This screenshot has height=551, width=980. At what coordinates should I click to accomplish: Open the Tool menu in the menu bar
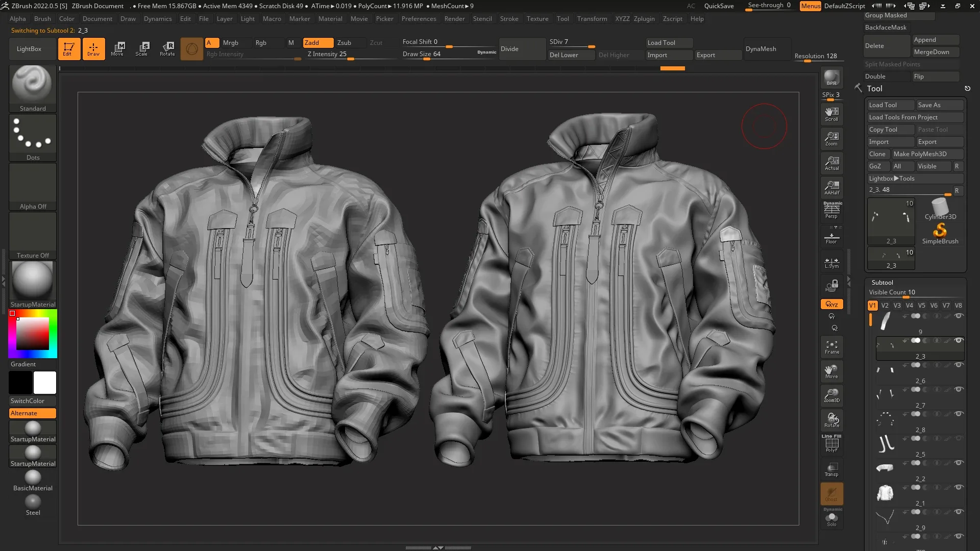pyautogui.click(x=562, y=19)
